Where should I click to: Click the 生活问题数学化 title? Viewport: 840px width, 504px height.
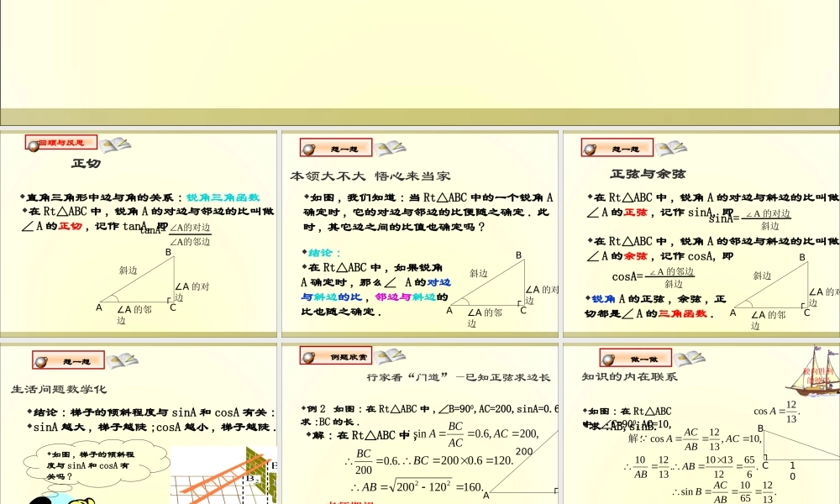pyautogui.click(x=59, y=390)
